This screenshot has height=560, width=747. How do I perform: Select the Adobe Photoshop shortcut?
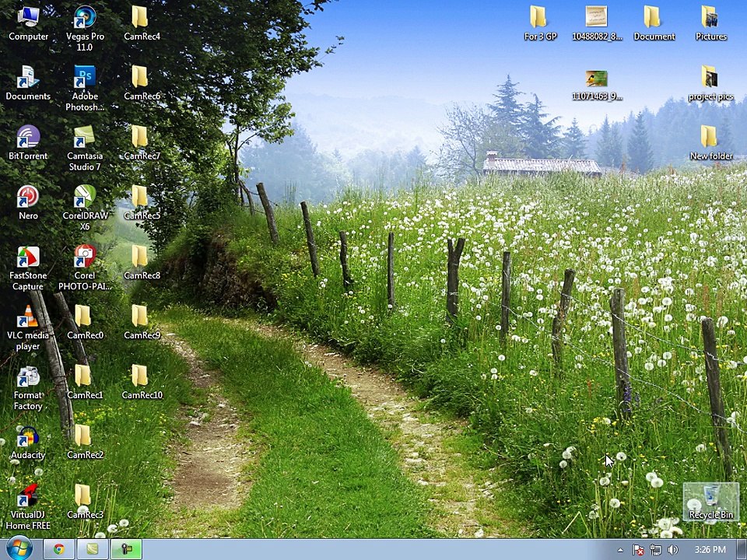[85, 89]
